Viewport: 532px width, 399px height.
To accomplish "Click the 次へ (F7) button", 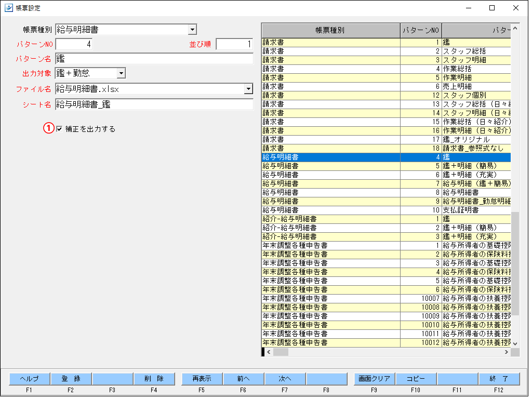I will pos(284,379).
